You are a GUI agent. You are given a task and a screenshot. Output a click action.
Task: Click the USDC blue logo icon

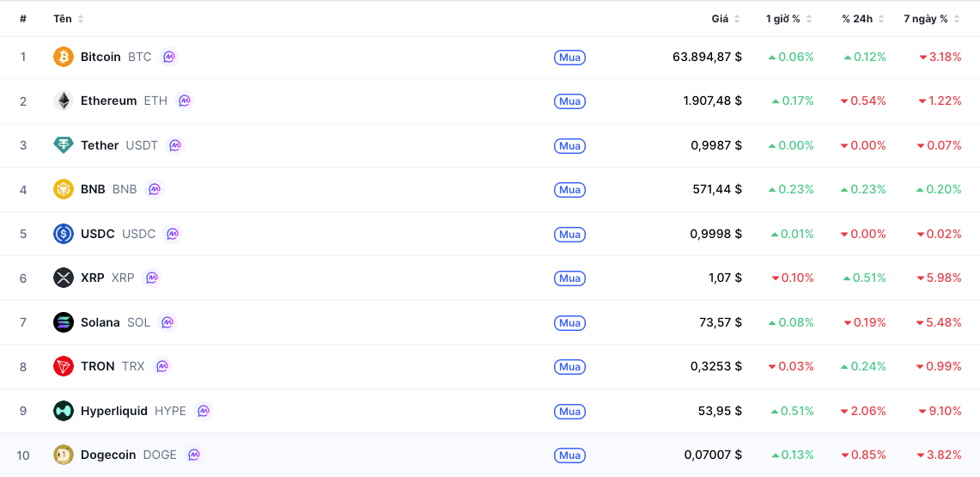63,234
